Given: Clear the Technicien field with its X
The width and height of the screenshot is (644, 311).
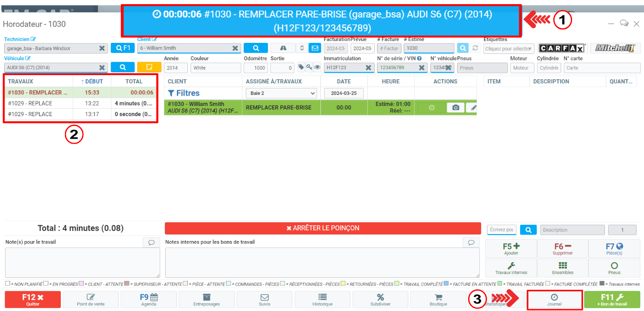Looking at the screenshot, I should coord(102,48).
